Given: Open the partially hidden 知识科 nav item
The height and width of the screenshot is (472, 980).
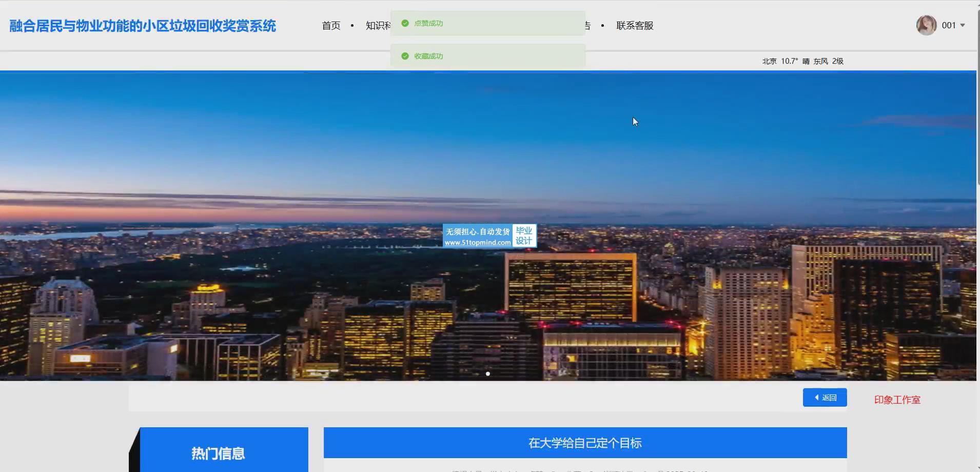Looking at the screenshot, I should tap(378, 26).
